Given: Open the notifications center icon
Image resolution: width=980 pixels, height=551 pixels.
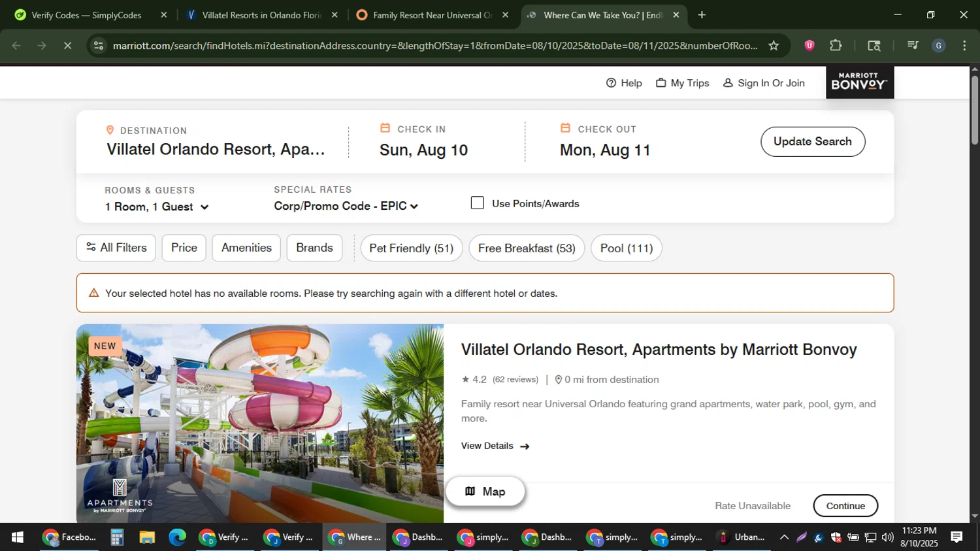Looking at the screenshot, I should pyautogui.click(x=956, y=537).
